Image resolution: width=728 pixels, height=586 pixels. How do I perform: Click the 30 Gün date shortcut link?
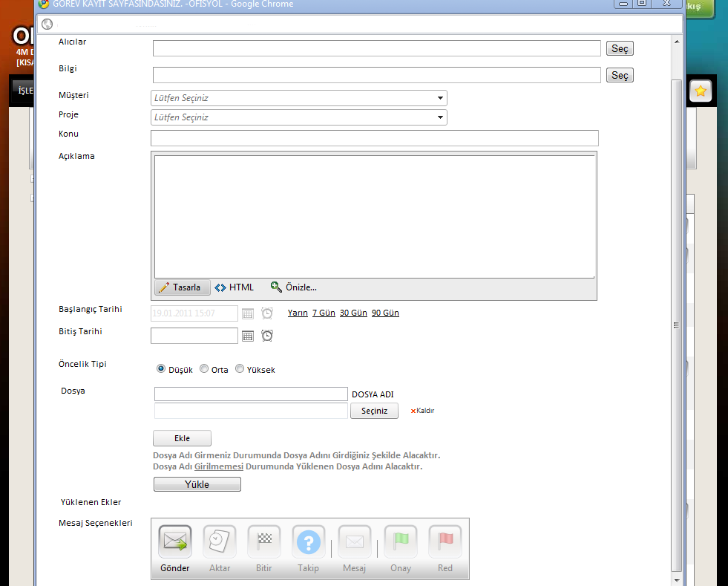click(x=353, y=313)
